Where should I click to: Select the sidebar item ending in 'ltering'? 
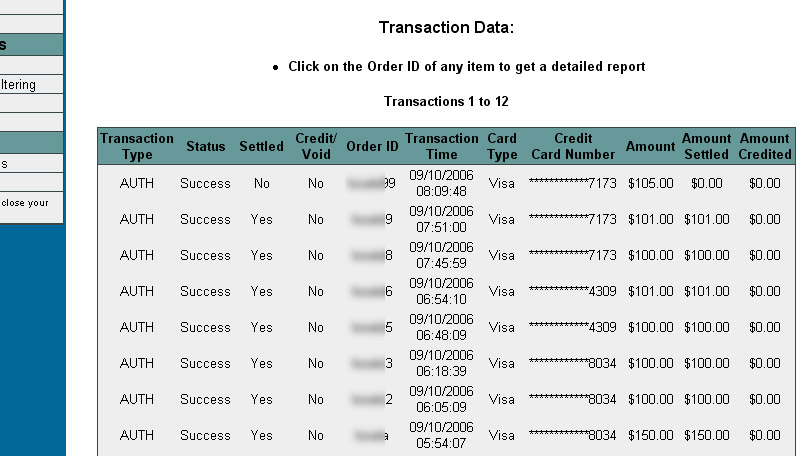point(31,84)
